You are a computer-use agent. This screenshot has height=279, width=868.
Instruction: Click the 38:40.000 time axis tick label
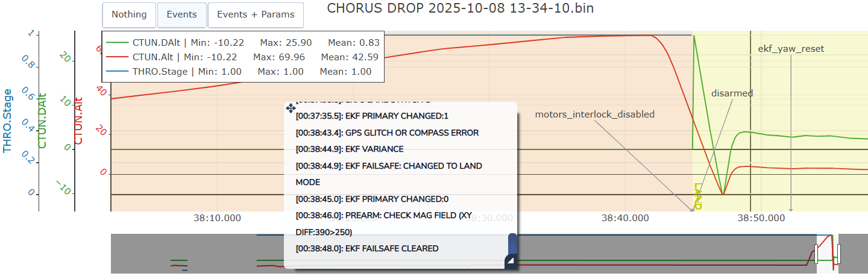627,218
